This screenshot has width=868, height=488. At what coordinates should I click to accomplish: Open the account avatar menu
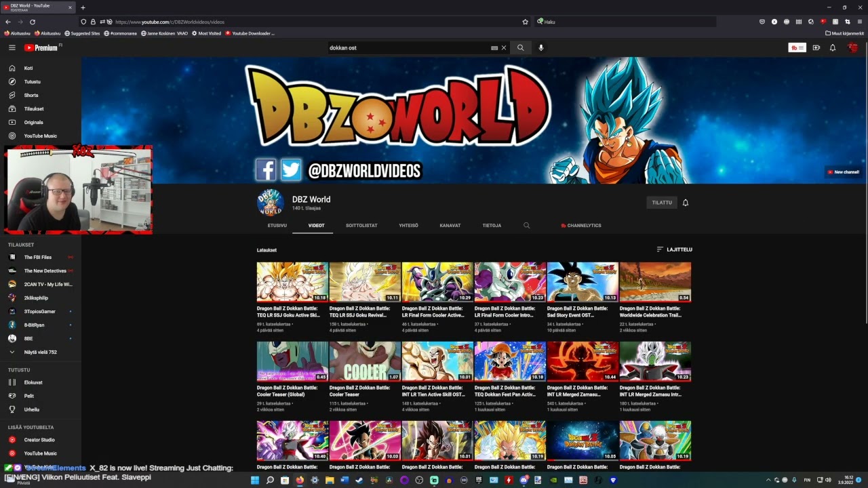click(853, 47)
